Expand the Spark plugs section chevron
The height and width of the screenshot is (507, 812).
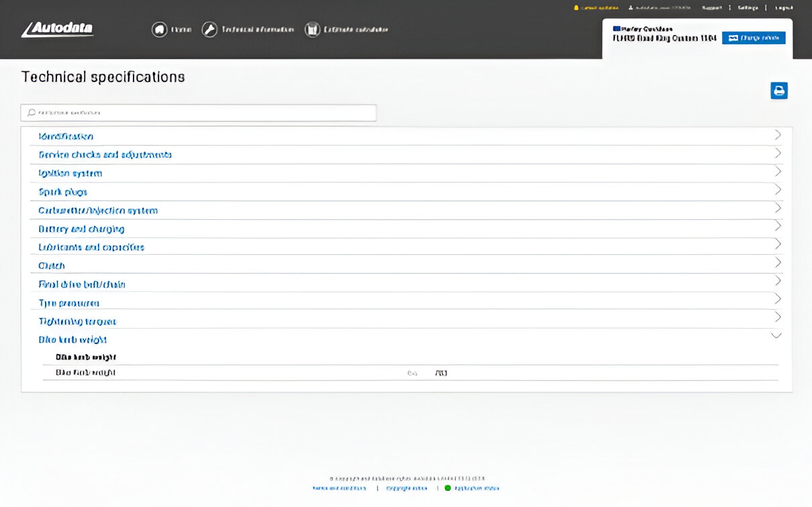coord(777,190)
